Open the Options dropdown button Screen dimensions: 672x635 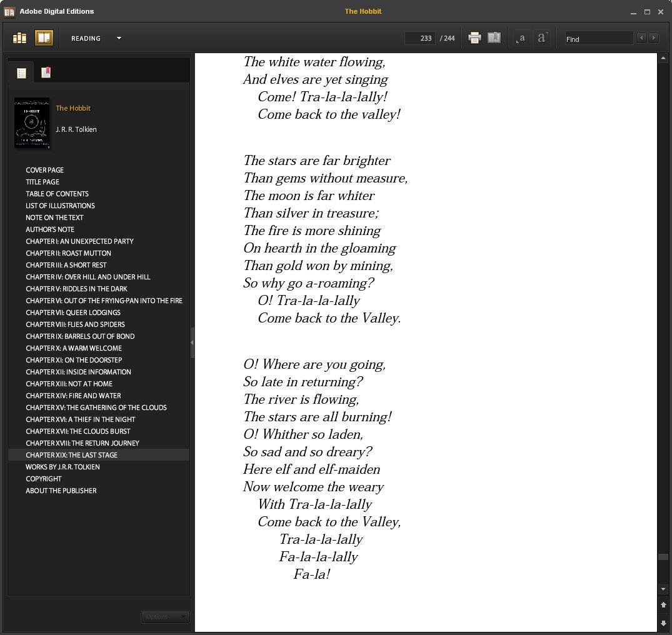[165, 617]
